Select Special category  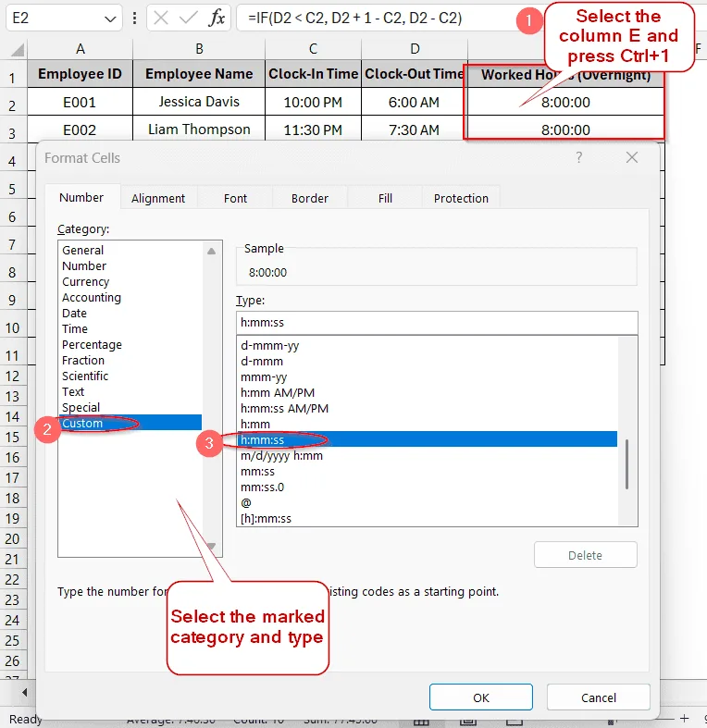coord(130,408)
